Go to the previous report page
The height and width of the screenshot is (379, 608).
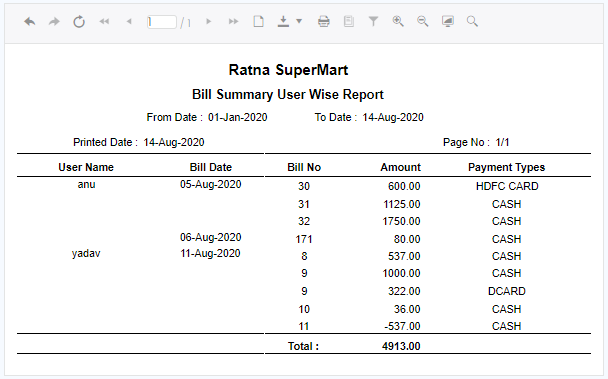129,21
